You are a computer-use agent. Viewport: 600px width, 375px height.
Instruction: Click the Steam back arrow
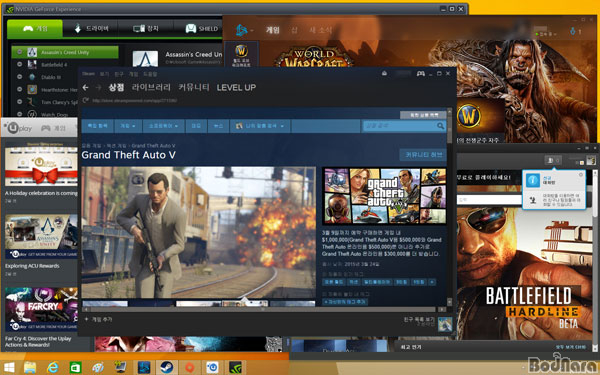coord(85,88)
